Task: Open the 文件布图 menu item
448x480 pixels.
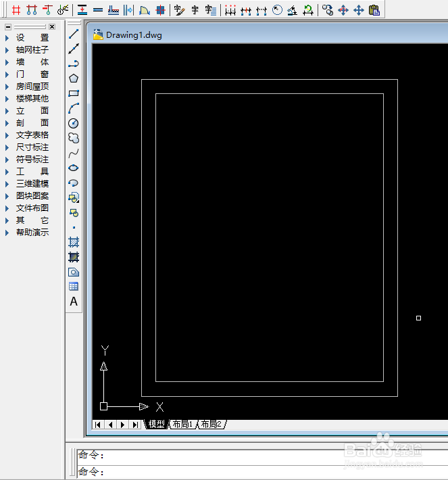Action: [32, 208]
